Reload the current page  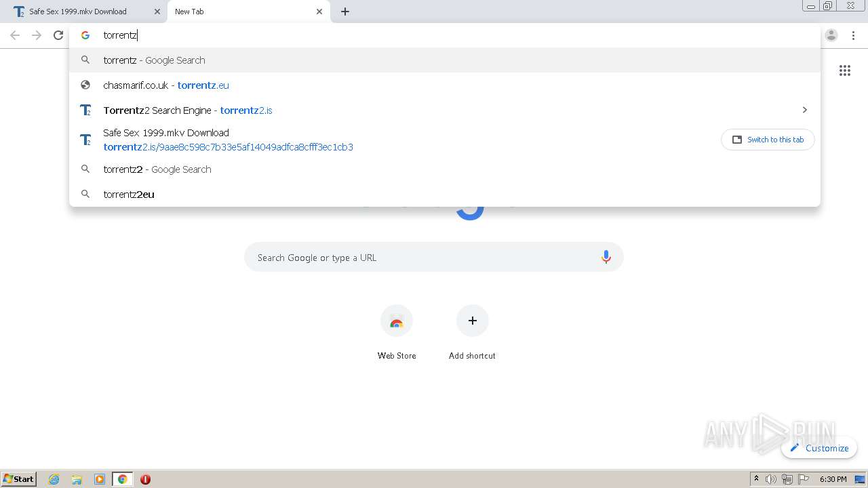click(58, 35)
